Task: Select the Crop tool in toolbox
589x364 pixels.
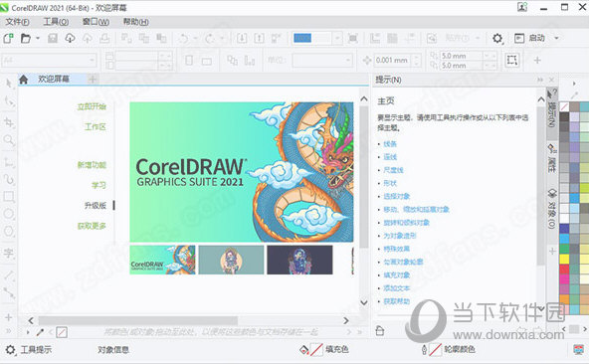Action: click(x=8, y=122)
